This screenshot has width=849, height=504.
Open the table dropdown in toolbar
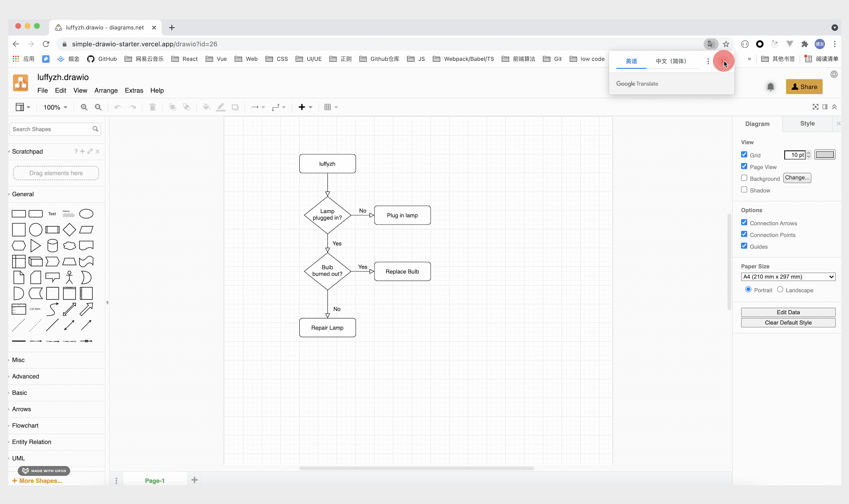pos(331,107)
